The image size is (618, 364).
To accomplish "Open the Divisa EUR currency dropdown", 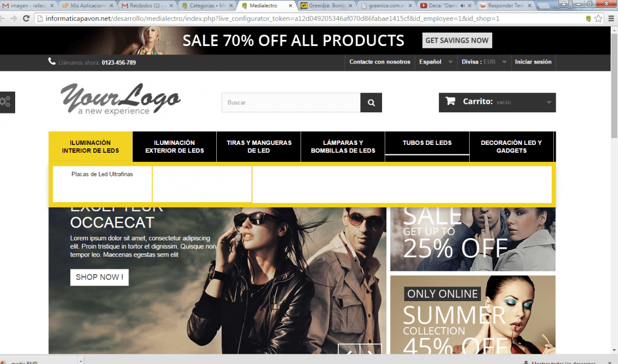I will pyautogui.click(x=484, y=62).
